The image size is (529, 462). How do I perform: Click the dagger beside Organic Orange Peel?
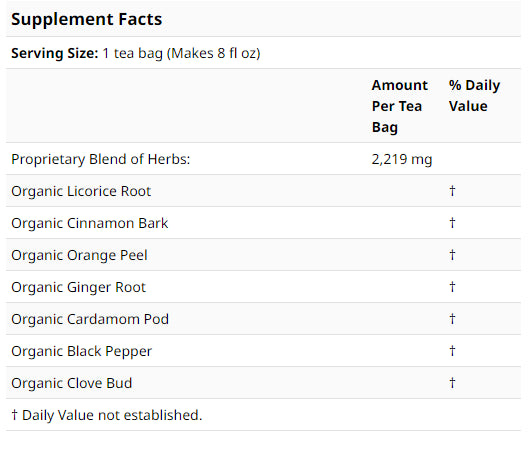(x=452, y=255)
